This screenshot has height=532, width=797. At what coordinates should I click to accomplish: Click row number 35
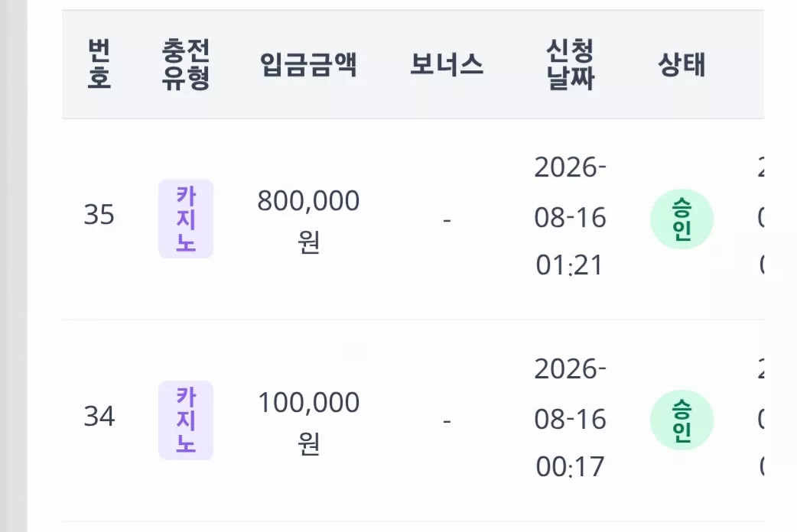pos(99,215)
